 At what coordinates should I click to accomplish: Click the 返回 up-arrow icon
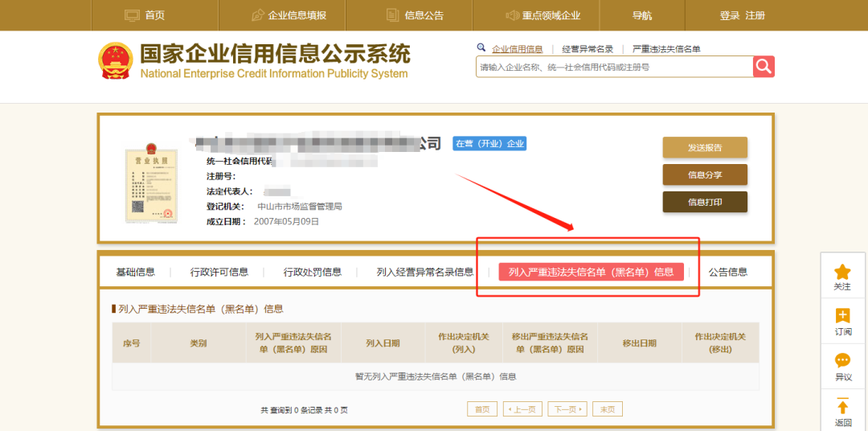pos(842,406)
